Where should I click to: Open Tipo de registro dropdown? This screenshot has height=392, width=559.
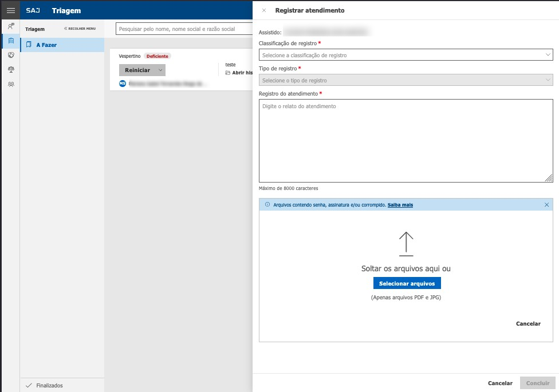(406, 80)
